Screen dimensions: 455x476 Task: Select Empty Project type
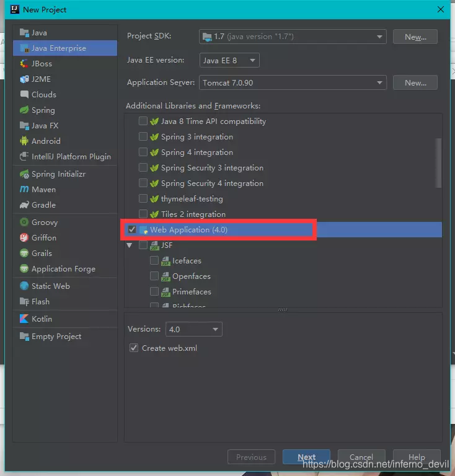pyautogui.click(x=65, y=337)
